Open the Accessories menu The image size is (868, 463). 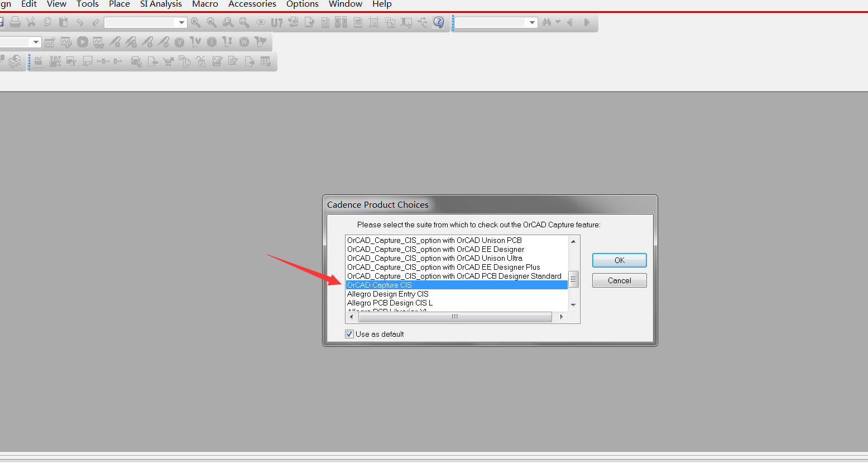click(252, 4)
